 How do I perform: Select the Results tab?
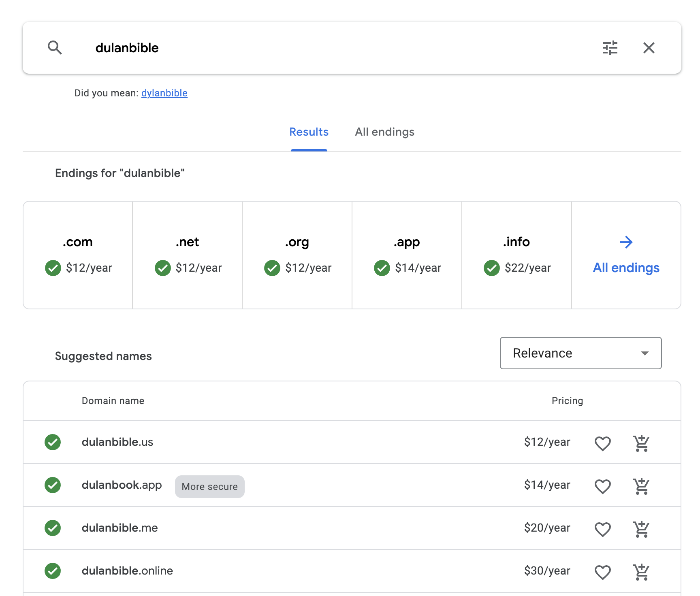point(309,132)
